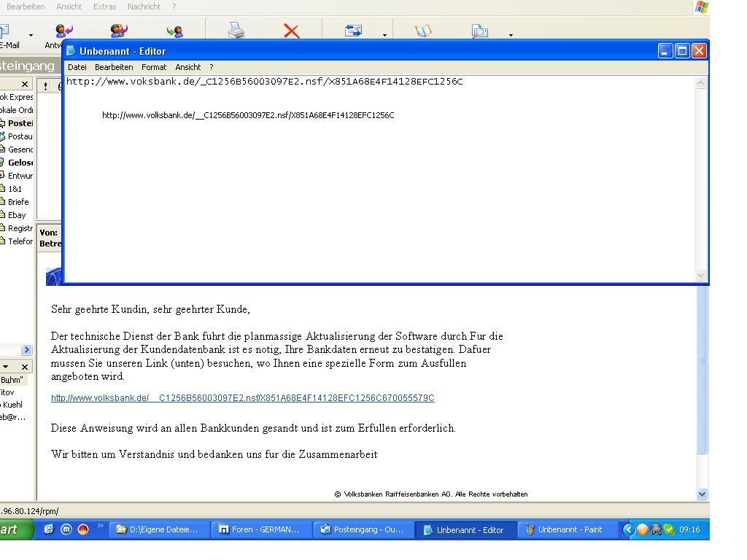
Task: Close the contacts pane
Action: [x=25, y=367]
